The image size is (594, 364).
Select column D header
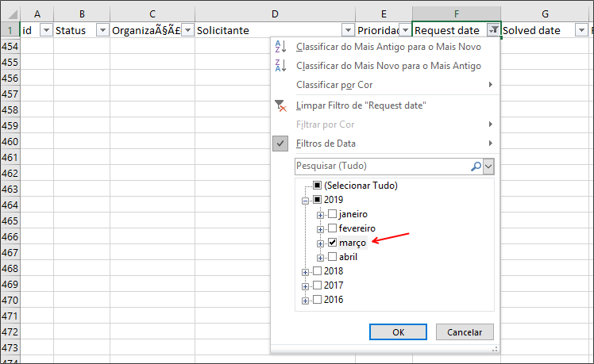[x=275, y=14]
